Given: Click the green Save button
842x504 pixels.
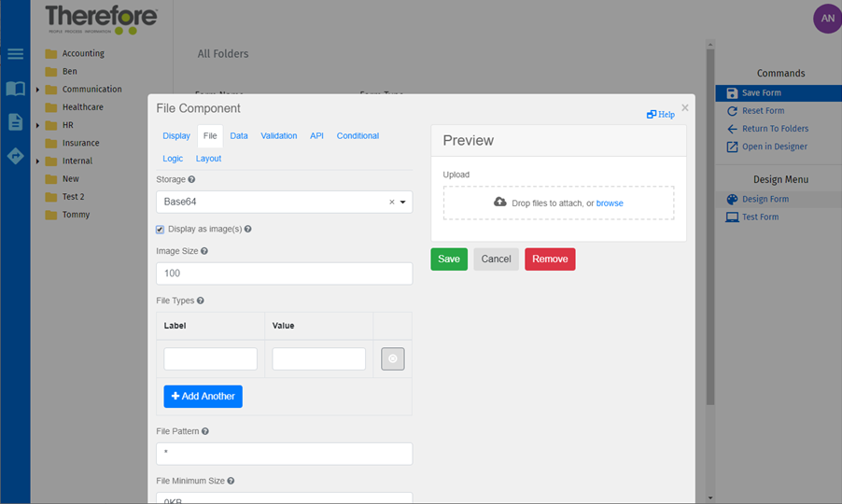Looking at the screenshot, I should 449,259.
